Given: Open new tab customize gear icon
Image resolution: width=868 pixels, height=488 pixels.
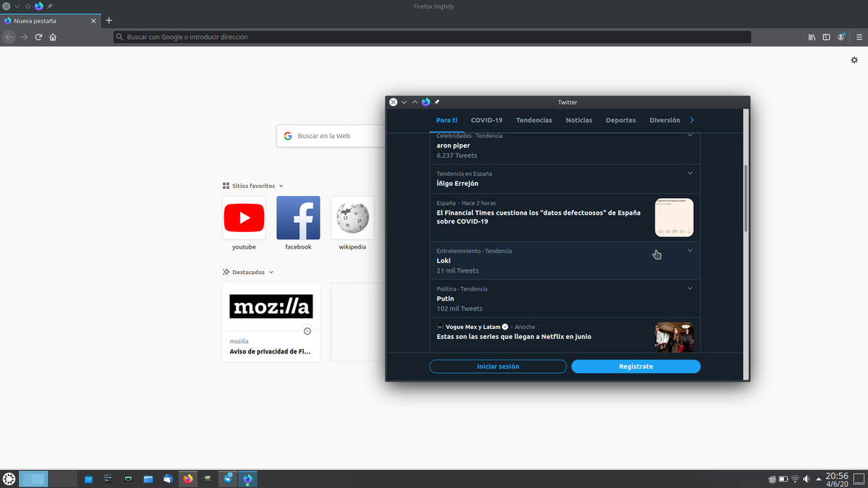Looking at the screenshot, I should pyautogui.click(x=854, y=60).
